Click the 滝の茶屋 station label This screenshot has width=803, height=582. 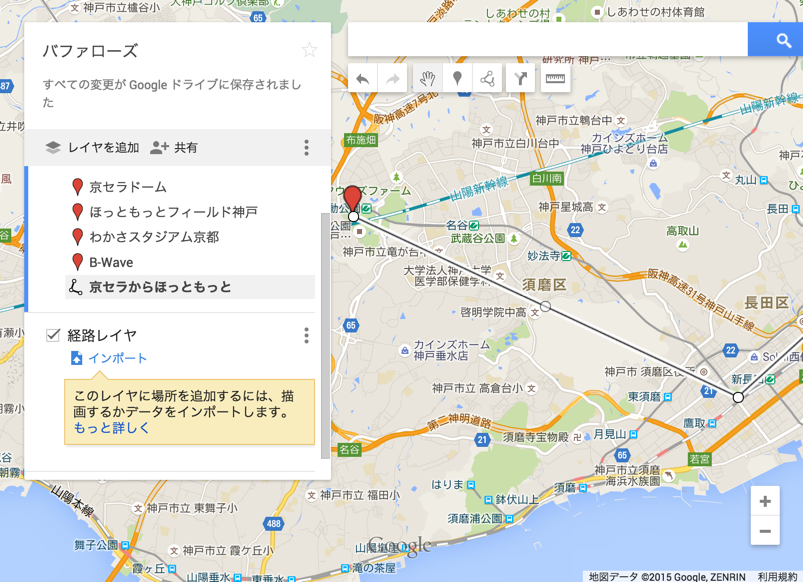374,568
